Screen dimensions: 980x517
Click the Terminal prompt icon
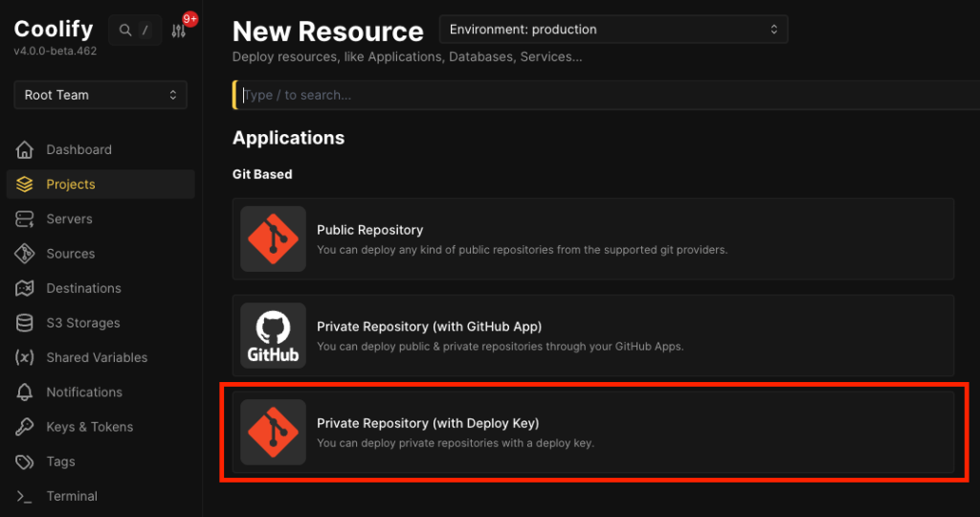[24, 496]
